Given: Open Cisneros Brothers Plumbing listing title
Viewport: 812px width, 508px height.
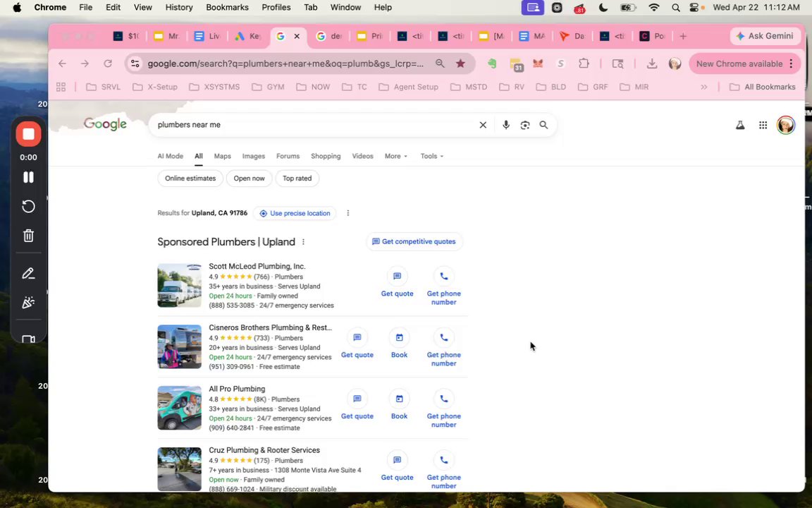Looking at the screenshot, I should 271,327.
